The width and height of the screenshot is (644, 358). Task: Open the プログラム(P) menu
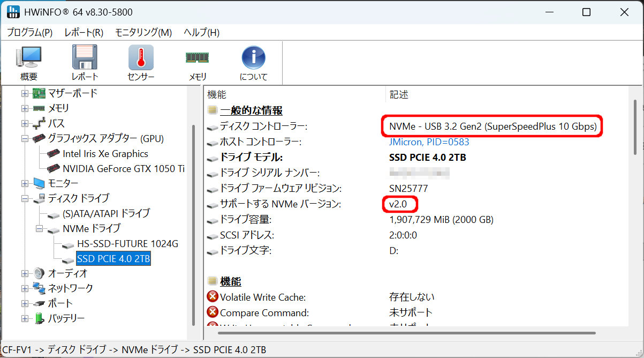pyautogui.click(x=29, y=32)
